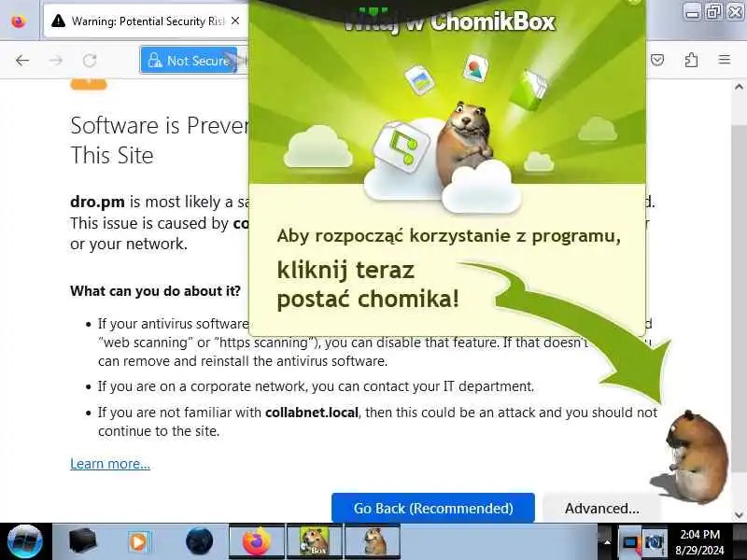Click the 'kliknij teraz postać chomika!' text
Image resolution: width=747 pixels, height=560 pixels.
pyautogui.click(x=368, y=285)
